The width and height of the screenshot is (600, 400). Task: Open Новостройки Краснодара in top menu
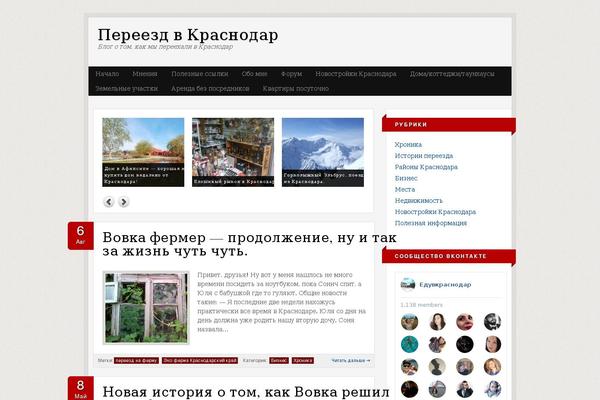click(x=355, y=73)
